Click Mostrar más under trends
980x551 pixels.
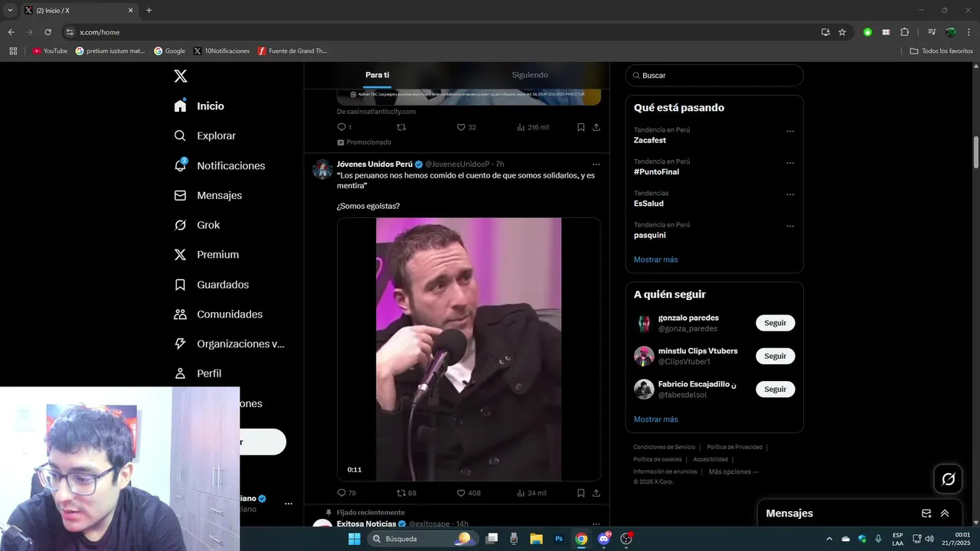(655, 259)
